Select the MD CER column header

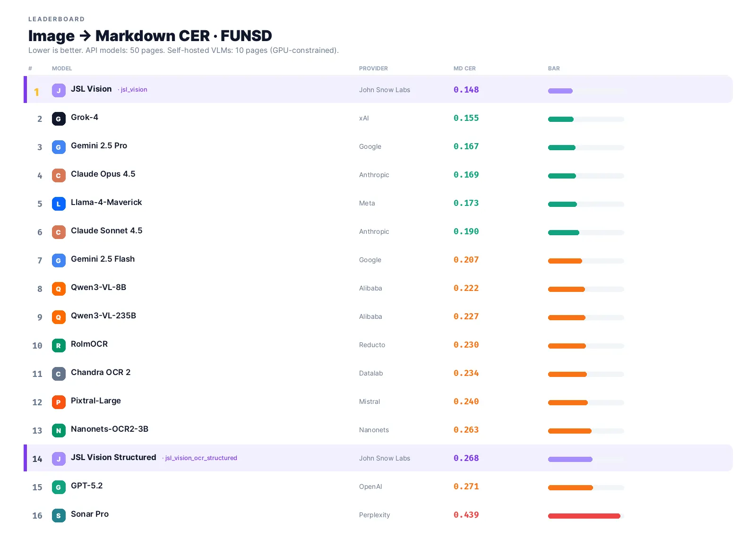click(464, 68)
